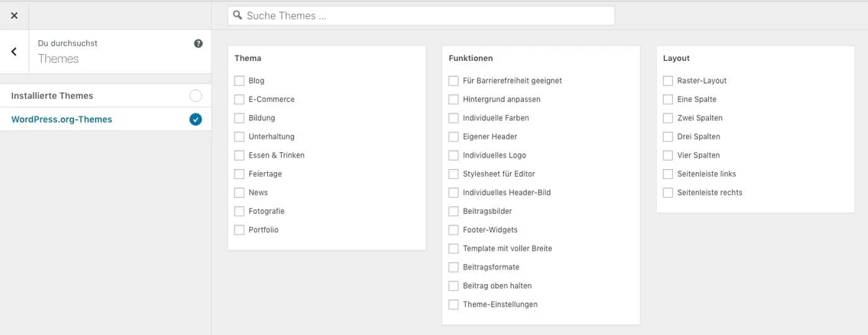The height and width of the screenshot is (335, 868).
Task: Tick the Zwei Spalten layout filter
Action: click(668, 118)
